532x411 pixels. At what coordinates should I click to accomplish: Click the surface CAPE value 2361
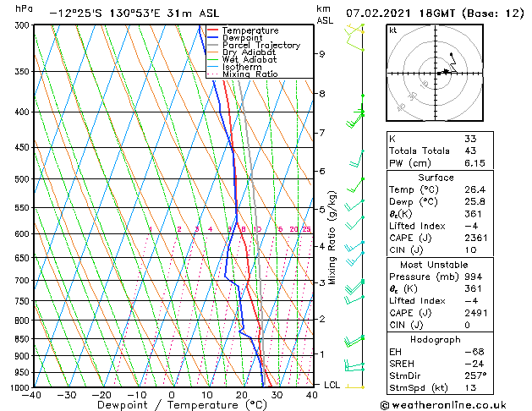click(x=475, y=238)
